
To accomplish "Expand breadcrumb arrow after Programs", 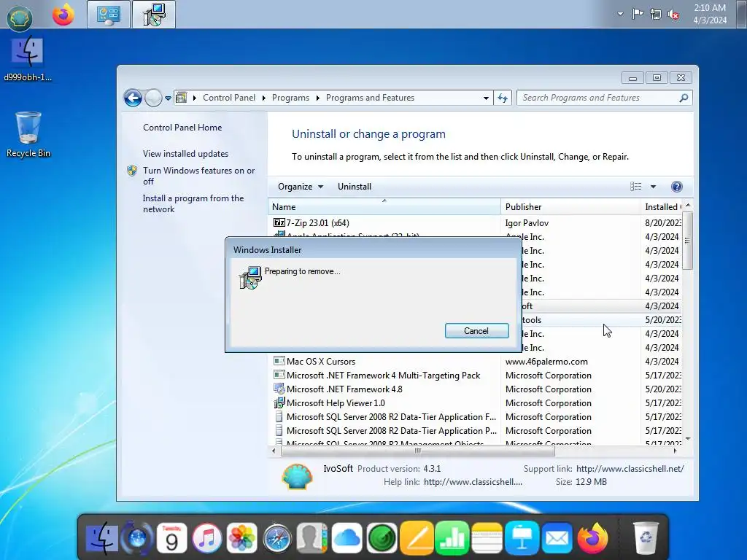I will pyautogui.click(x=318, y=98).
